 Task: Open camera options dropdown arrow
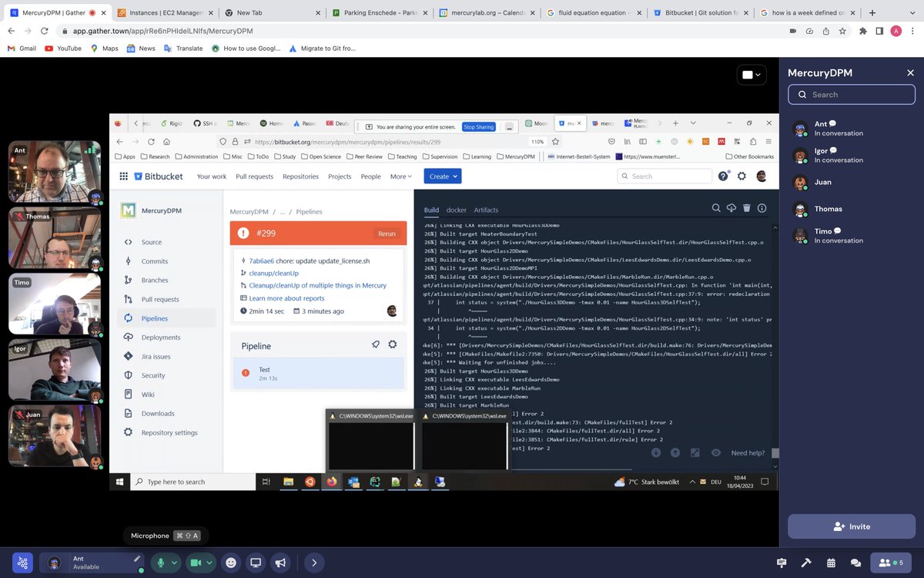click(x=209, y=563)
